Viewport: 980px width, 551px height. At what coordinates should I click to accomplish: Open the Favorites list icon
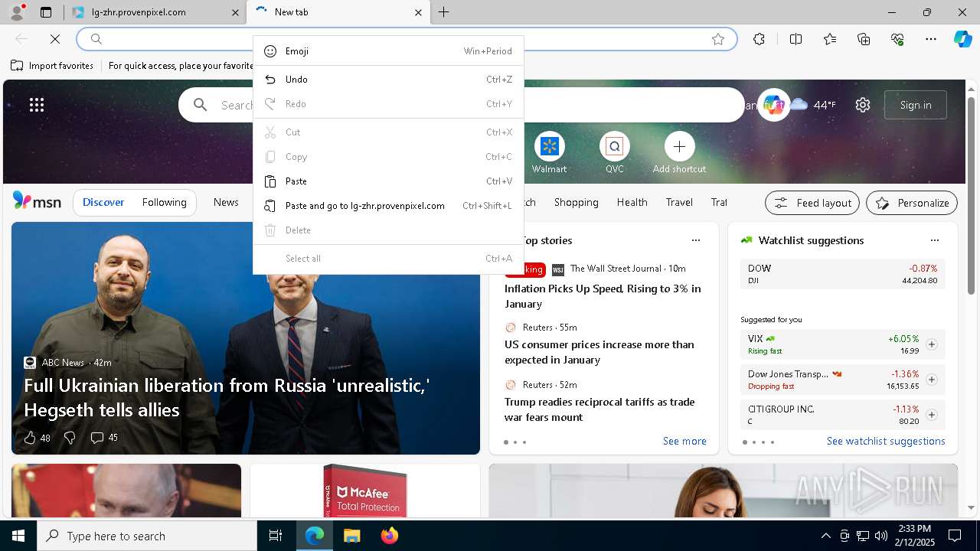(830, 39)
